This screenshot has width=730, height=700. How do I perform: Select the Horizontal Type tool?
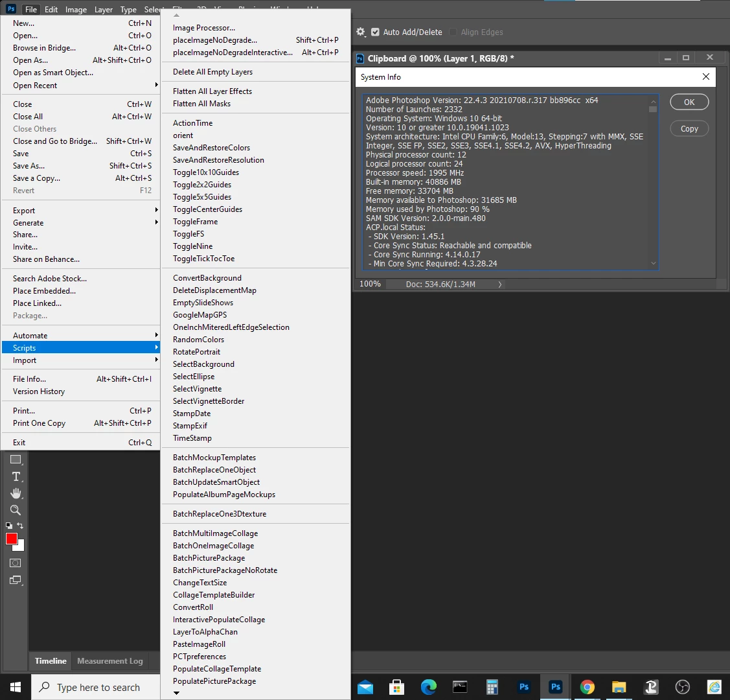(x=16, y=476)
